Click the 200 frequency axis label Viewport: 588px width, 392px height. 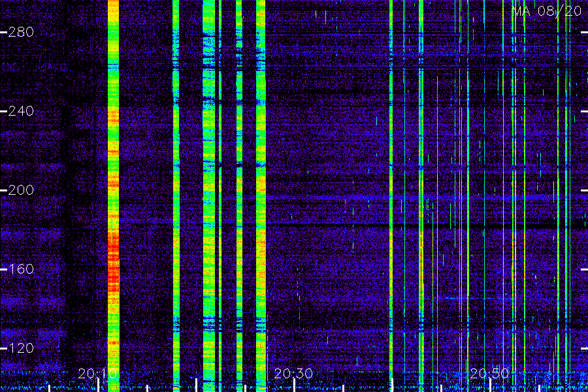[x=21, y=190]
